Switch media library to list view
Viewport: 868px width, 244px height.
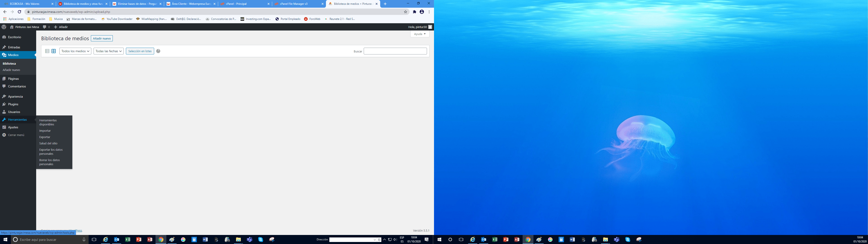tap(47, 51)
